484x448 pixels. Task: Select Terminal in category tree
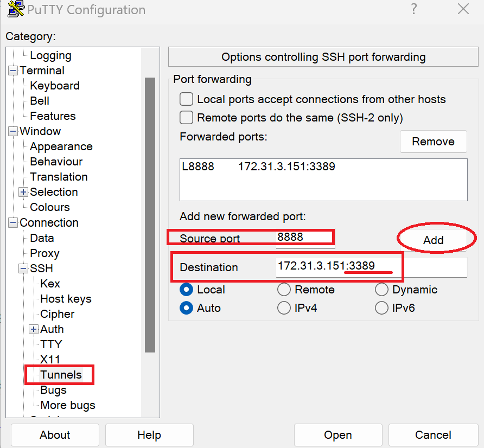click(x=42, y=71)
